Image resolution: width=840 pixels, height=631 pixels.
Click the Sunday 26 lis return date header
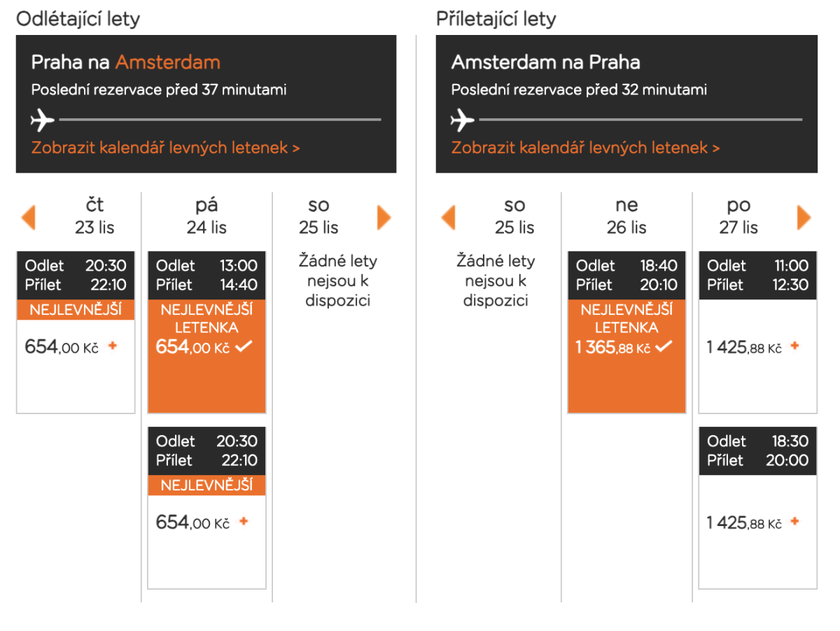click(626, 216)
